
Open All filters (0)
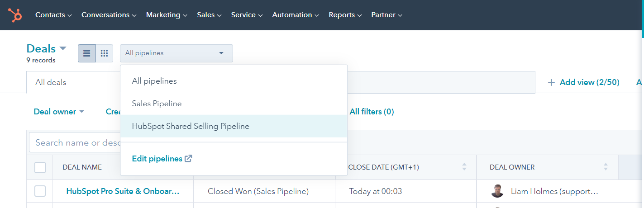(372, 112)
